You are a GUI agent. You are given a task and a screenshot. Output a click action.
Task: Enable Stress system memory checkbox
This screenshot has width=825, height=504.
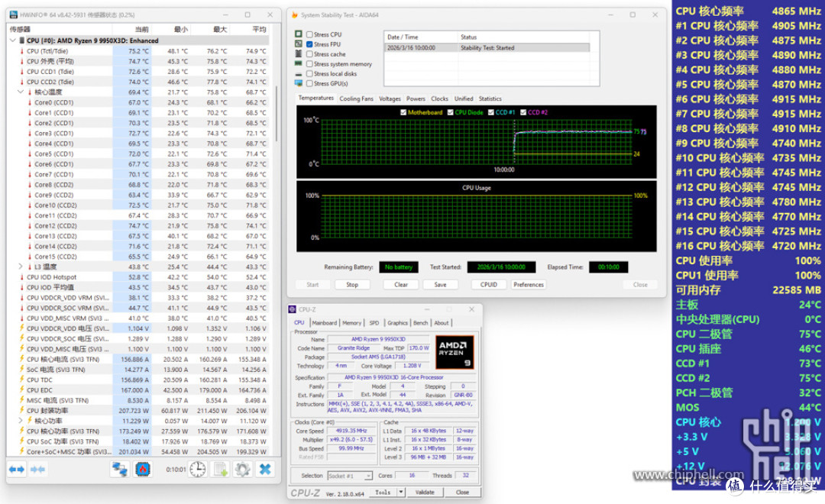click(x=309, y=64)
